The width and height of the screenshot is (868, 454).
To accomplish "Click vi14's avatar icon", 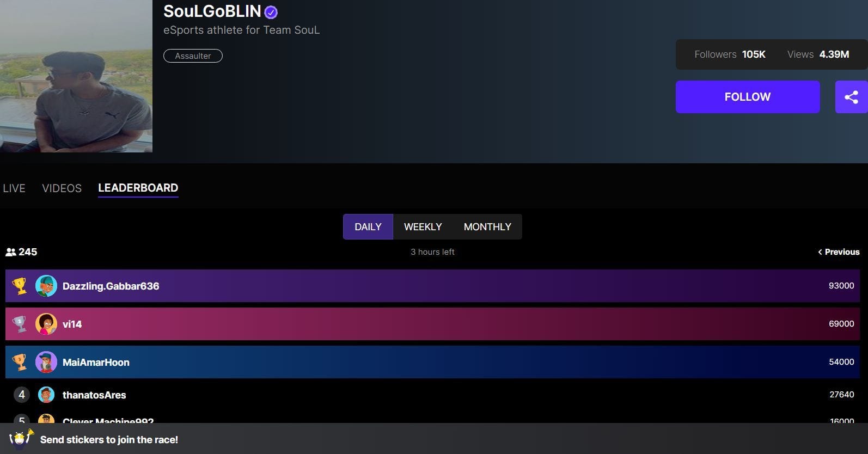I will (46, 324).
